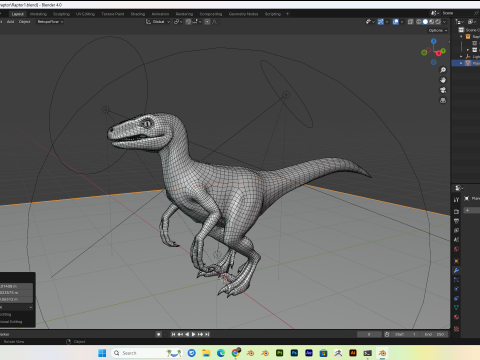Open the Texture properties tab
The width and height of the screenshot is (480, 360).
click(456, 329)
